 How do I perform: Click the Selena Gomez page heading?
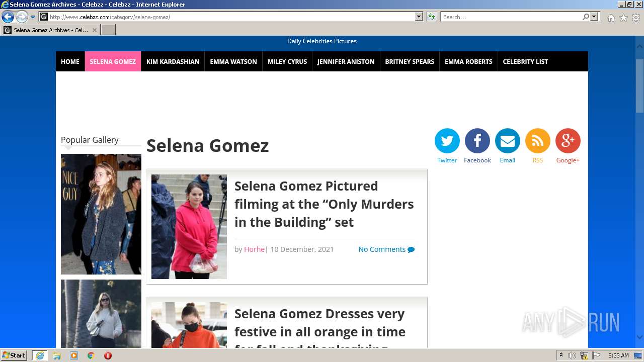click(207, 146)
